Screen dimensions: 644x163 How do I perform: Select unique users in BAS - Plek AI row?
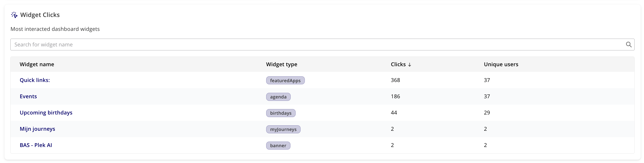485,145
